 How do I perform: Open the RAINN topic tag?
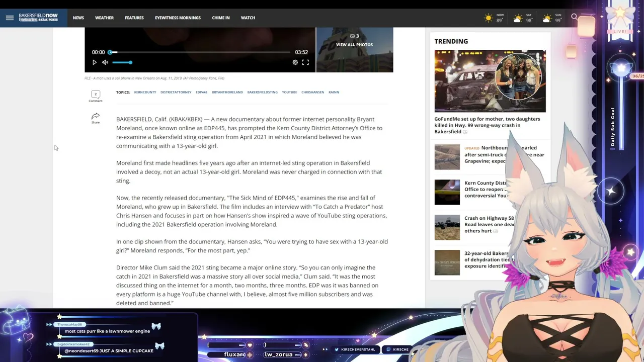[x=334, y=92]
